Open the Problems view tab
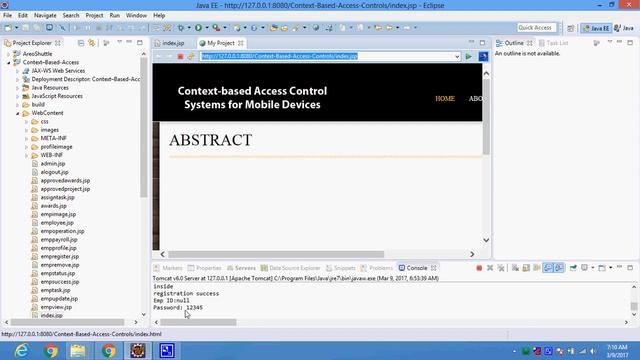Screen dimensions: 640x360 [x=376, y=268]
